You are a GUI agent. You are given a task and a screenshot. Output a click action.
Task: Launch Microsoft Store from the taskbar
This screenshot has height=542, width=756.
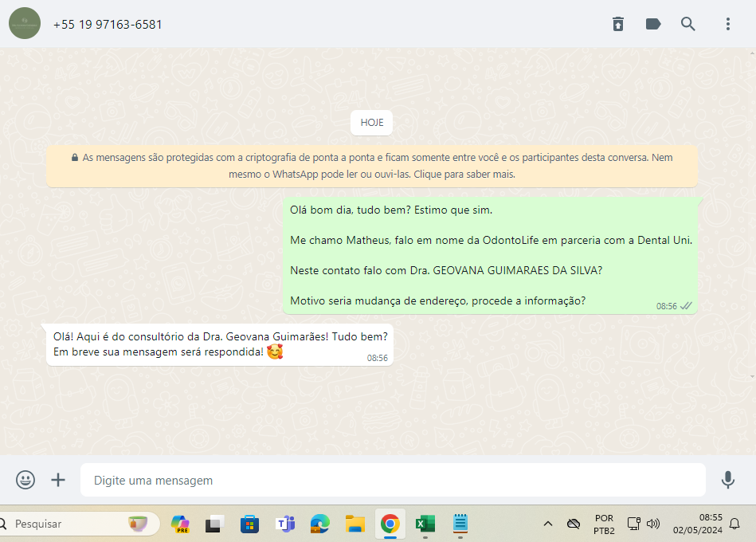(250, 524)
